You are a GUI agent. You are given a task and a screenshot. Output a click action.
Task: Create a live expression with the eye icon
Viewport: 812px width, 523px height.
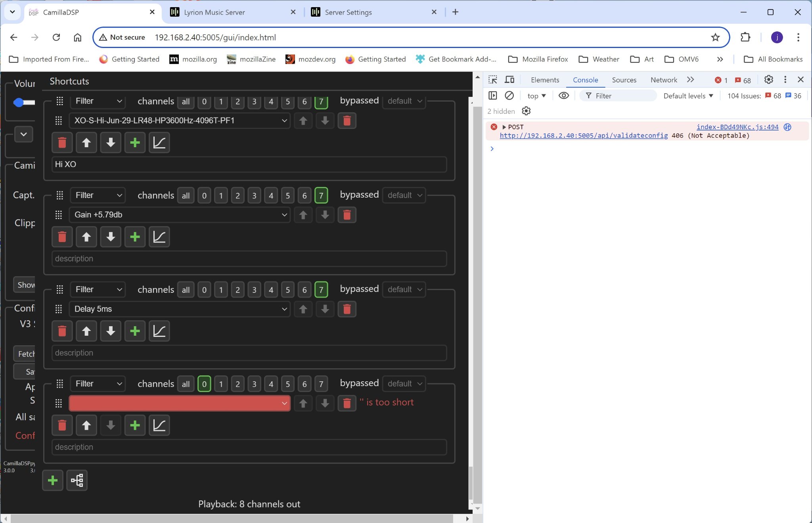point(563,96)
